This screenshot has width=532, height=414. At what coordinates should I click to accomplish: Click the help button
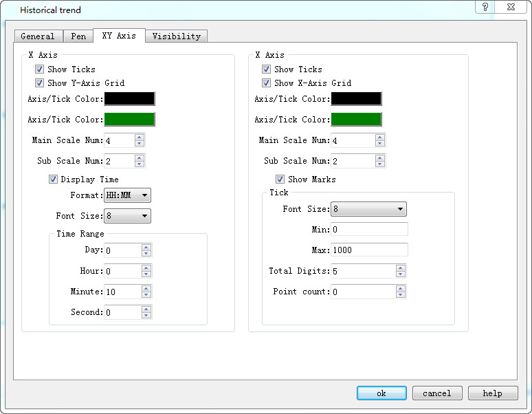[x=493, y=393]
